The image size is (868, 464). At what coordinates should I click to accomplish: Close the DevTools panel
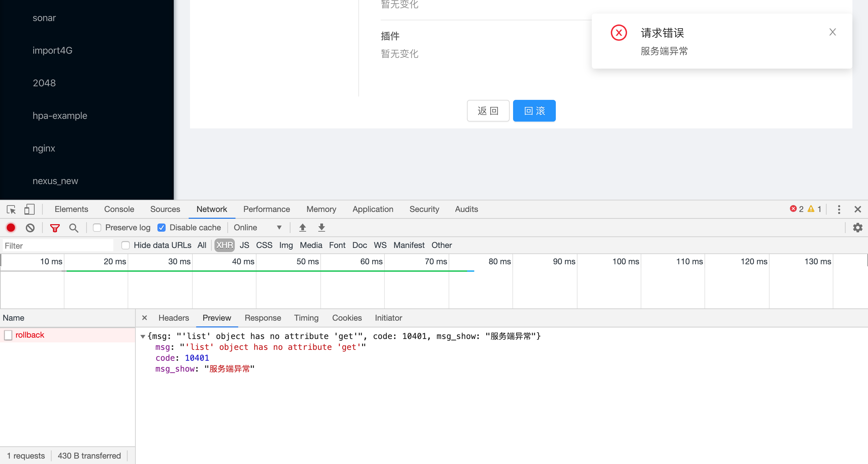point(858,209)
